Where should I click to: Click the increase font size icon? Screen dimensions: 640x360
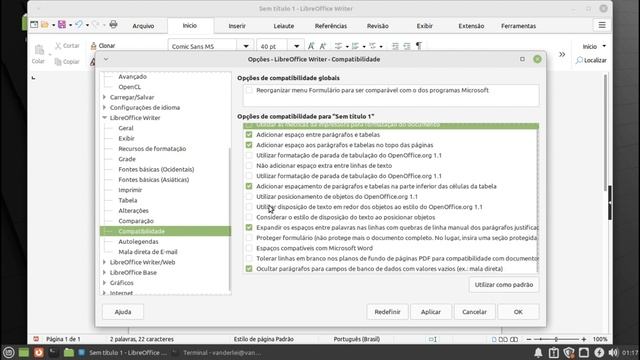(x=311, y=46)
